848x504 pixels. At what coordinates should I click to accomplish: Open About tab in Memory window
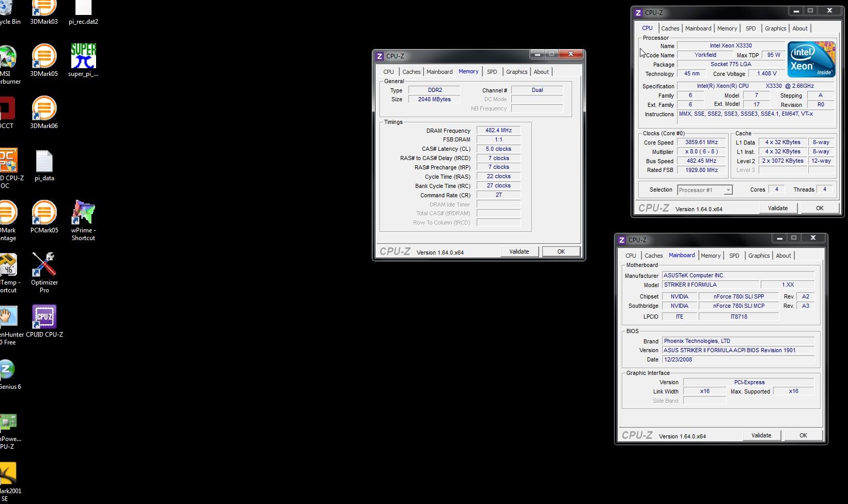coord(541,72)
